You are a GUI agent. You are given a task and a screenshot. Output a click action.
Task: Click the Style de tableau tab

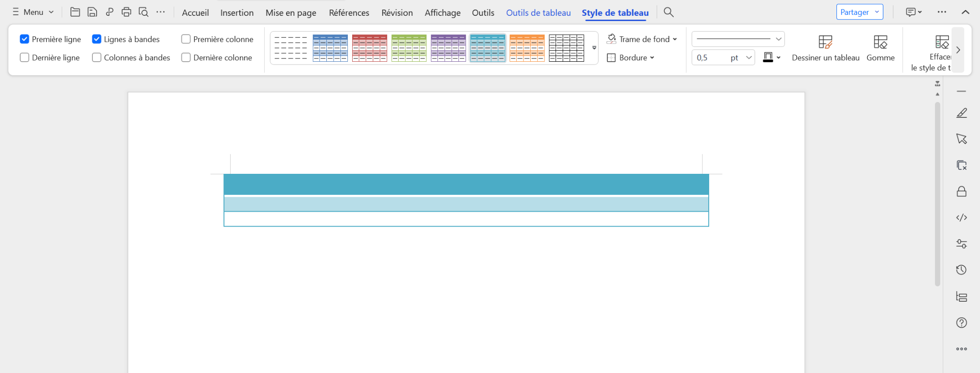click(615, 12)
